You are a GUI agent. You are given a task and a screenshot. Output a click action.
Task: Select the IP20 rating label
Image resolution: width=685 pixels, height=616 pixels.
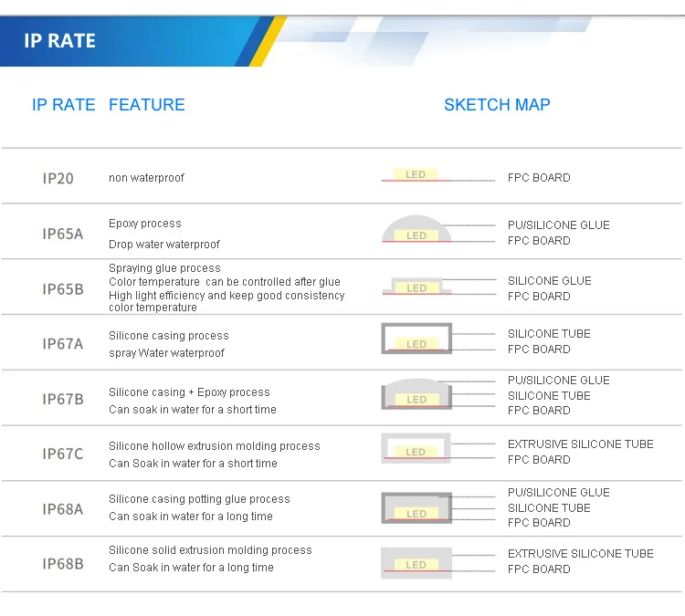[x=58, y=178]
